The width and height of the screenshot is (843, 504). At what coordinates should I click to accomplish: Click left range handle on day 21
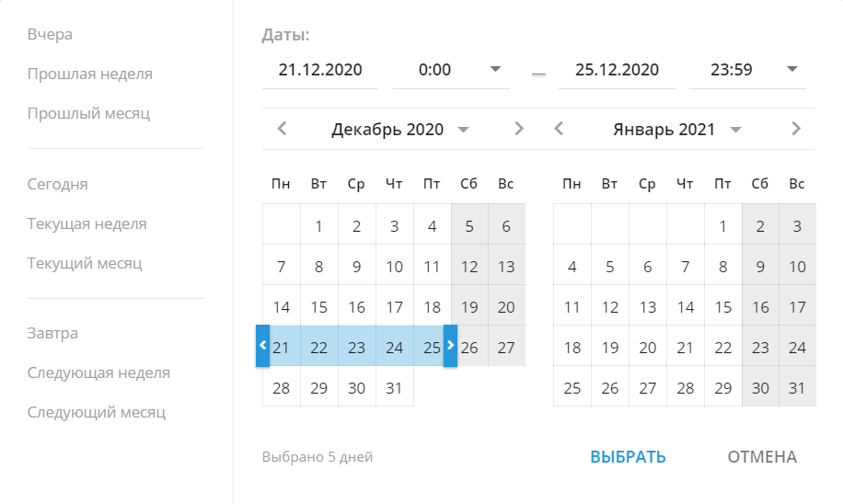(x=262, y=346)
